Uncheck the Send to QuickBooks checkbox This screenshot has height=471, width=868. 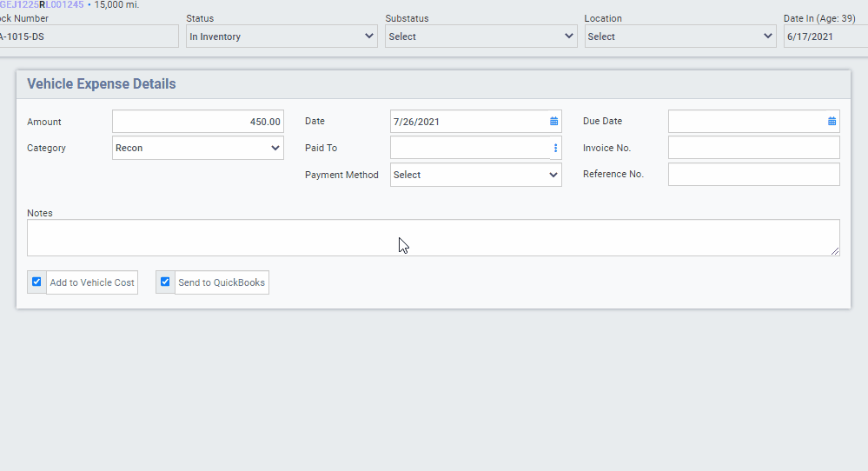pyautogui.click(x=165, y=282)
